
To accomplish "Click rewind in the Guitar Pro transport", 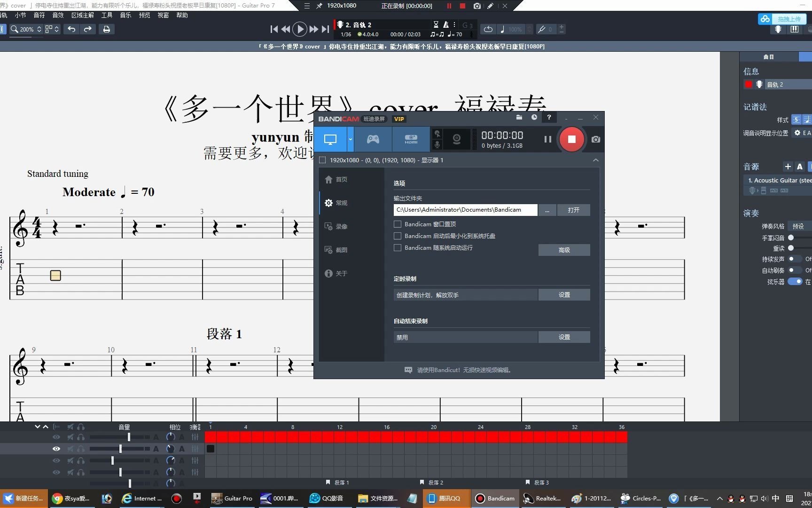I will [285, 29].
